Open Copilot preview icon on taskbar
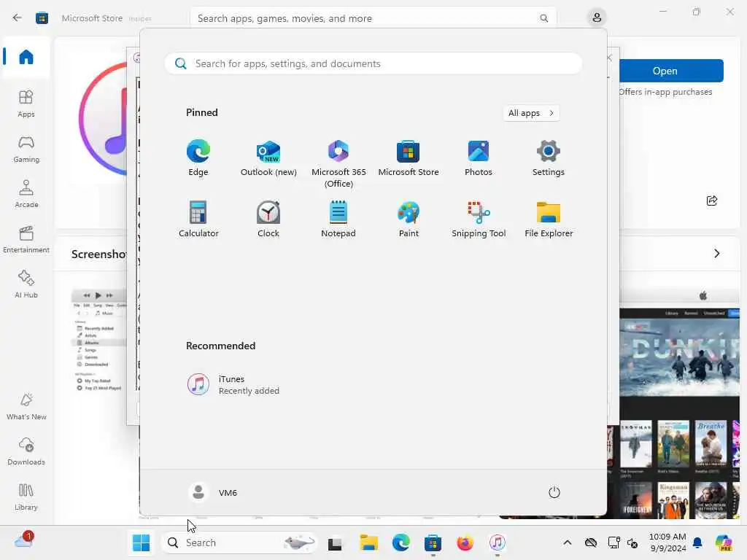This screenshot has width=747, height=560. click(724, 542)
